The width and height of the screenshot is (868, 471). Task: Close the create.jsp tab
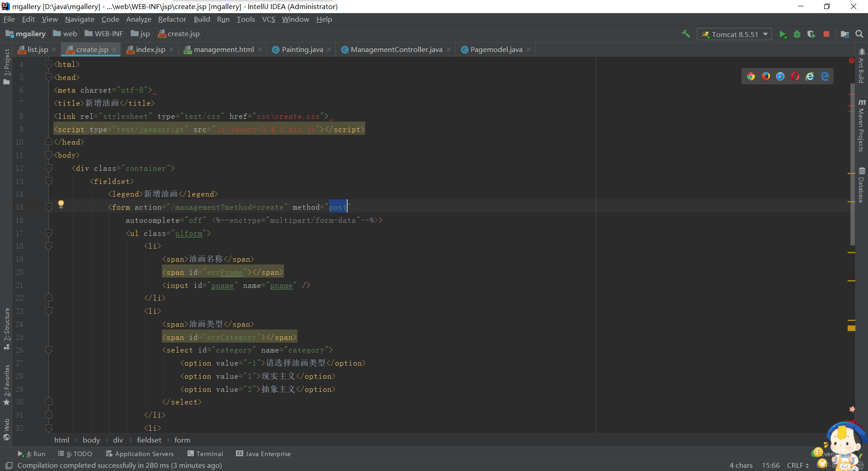114,50
